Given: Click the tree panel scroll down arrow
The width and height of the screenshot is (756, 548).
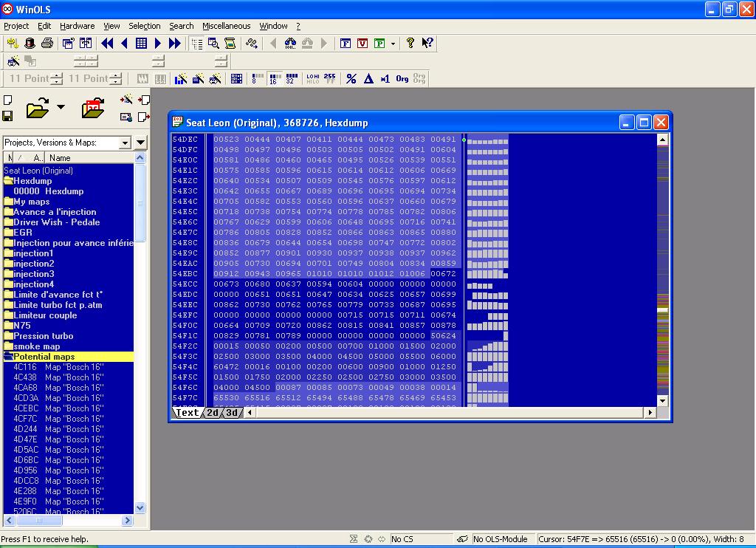Looking at the screenshot, I should pyautogui.click(x=140, y=507).
